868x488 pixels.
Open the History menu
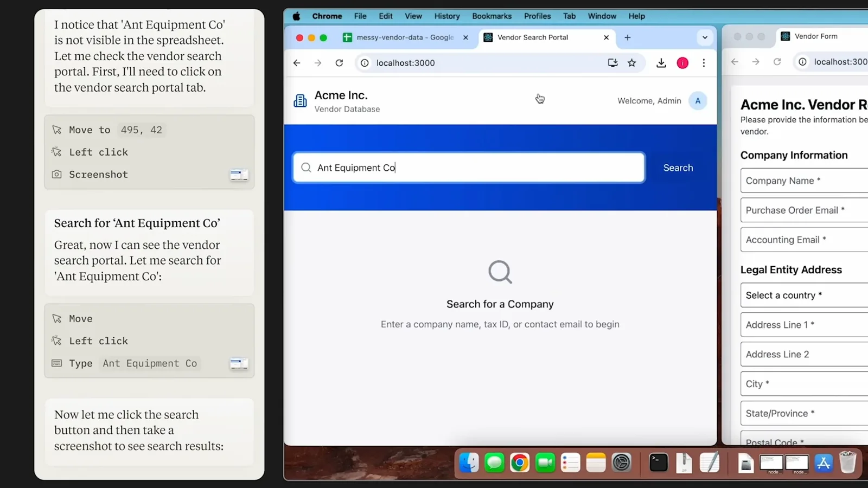447,16
